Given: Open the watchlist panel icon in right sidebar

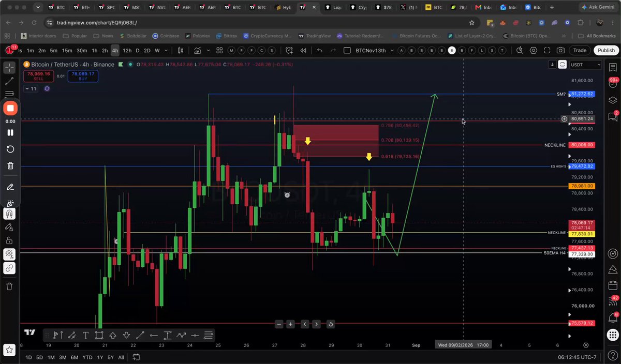Looking at the screenshot, I should (x=613, y=67).
